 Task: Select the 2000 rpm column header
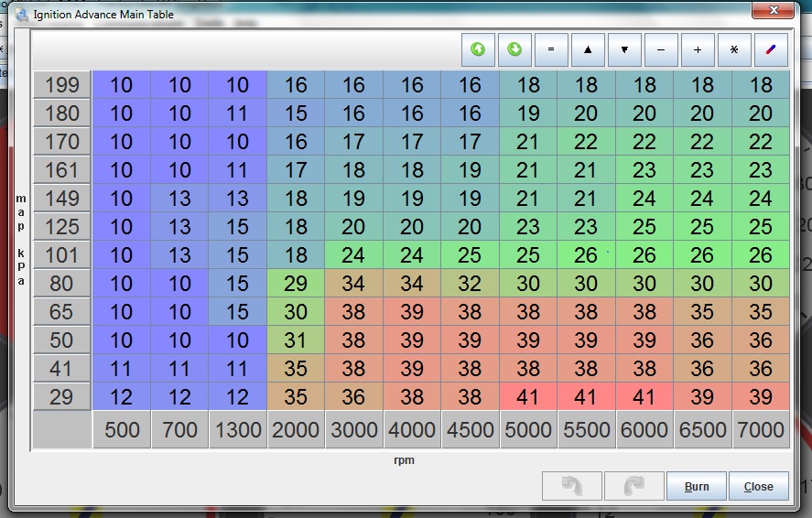(x=296, y=429)
